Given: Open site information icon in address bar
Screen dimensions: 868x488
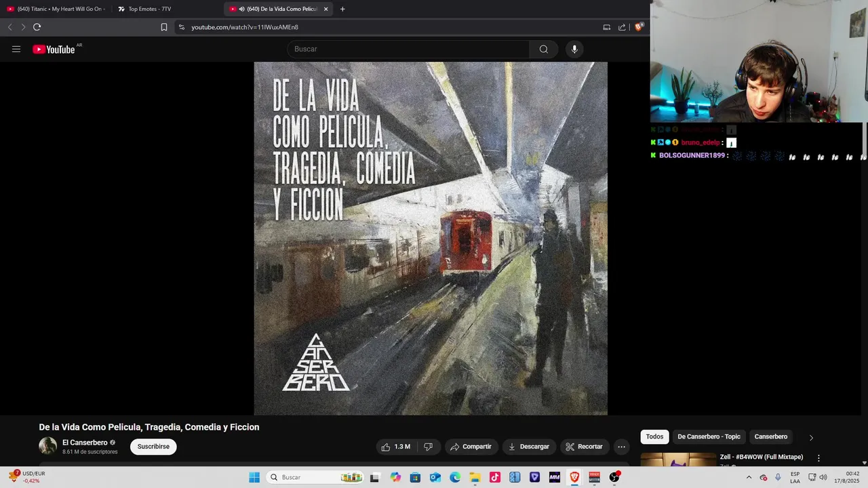Looking at the screenshot, I should 181,27.
